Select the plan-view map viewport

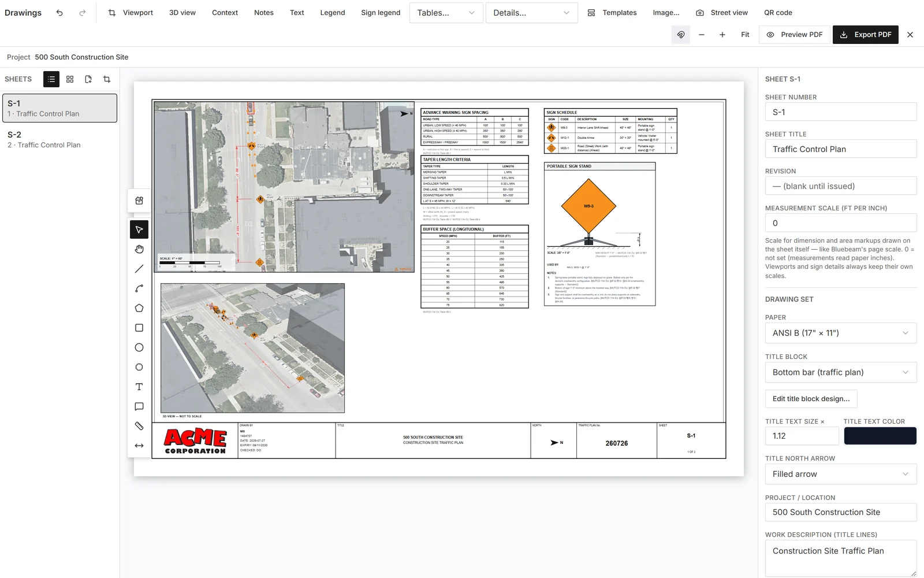[284, 187]
